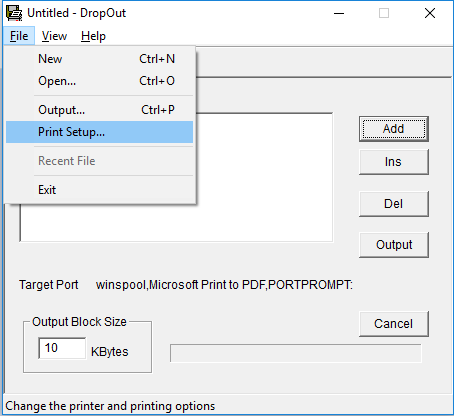The width and height of the screenshot is (454, 416).
Task: Click the Output button on the right
Action: (x=394, y=245)
